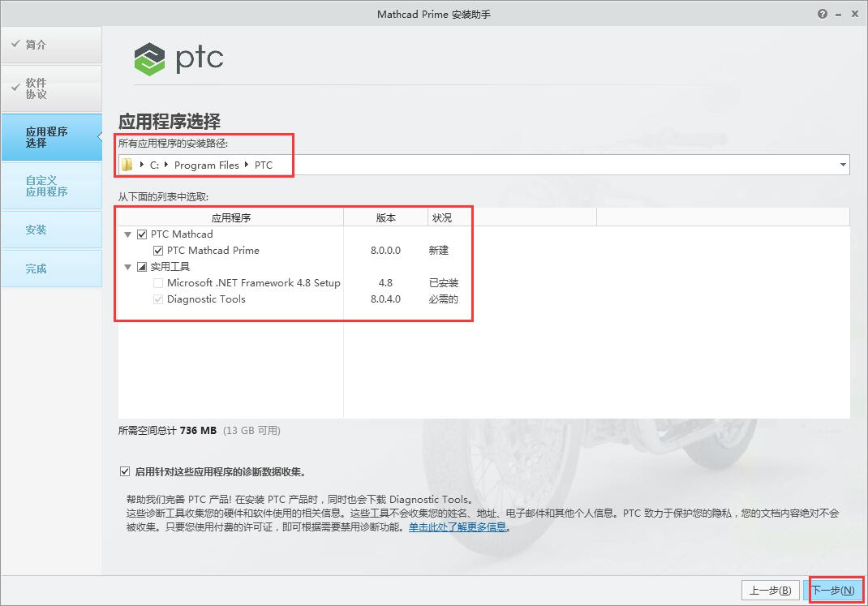Select PTC Mathcad Prime row label

213,251
